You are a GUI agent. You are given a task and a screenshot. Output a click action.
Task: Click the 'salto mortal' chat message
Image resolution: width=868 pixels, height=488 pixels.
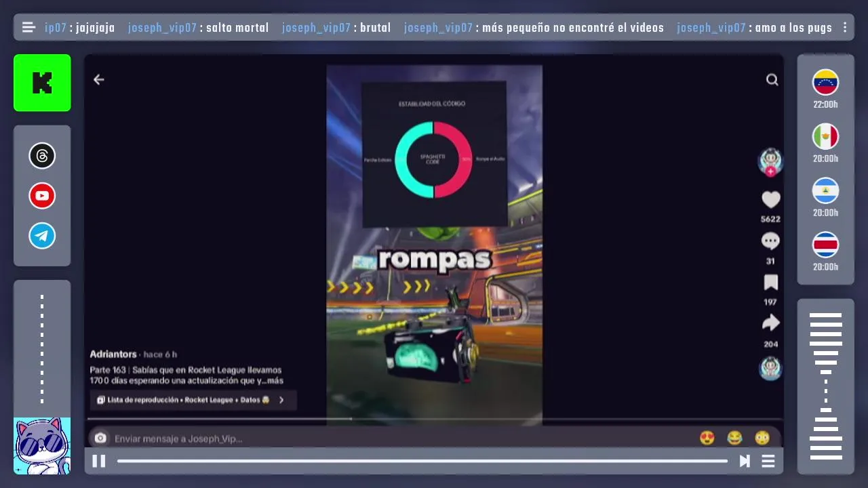(237, 28)
